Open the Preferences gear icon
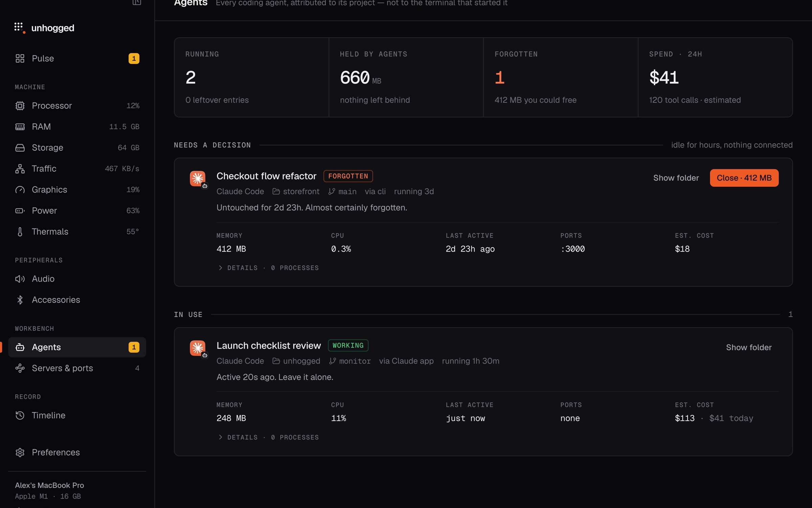Screen dimensions: 812x508 coord(20,452)
